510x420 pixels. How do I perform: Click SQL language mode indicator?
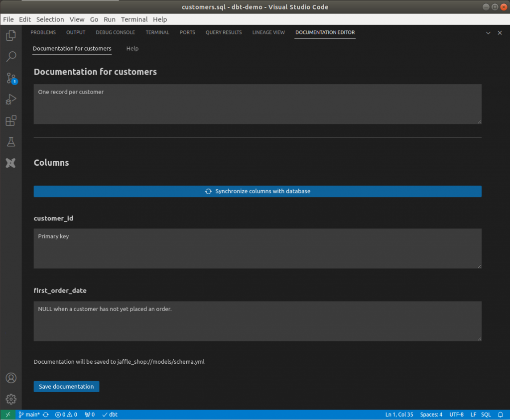tap(486, 415)
